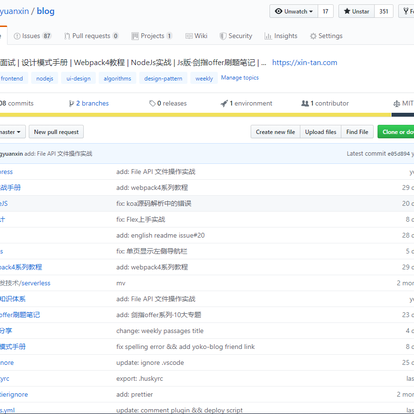Click New pull request button
414x414 pixels.
tap(56, 132)
